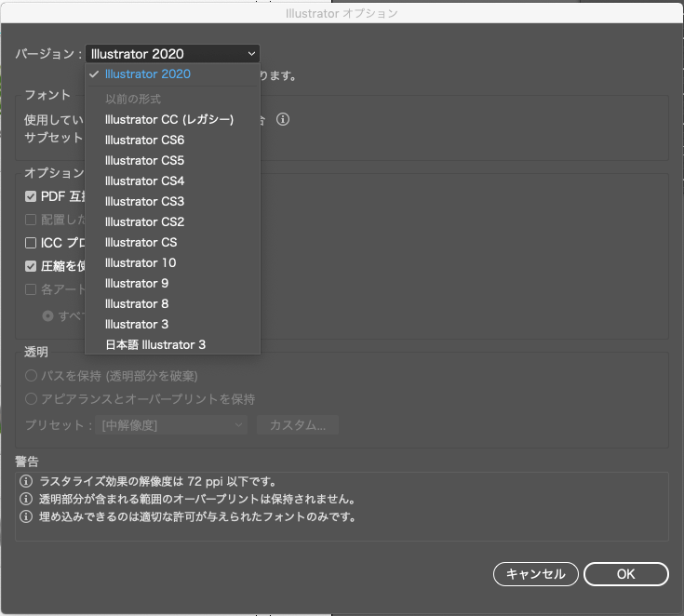Click the キャンセル button

[x=536, y=574]
